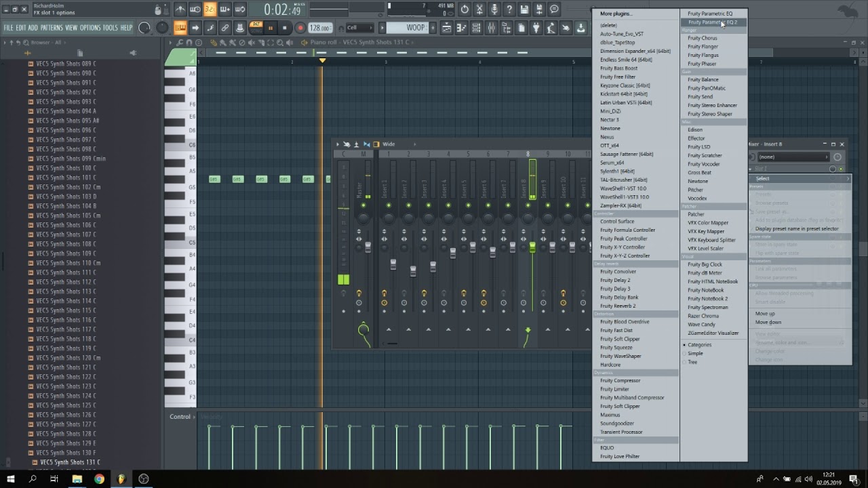
Task: Toggle the Slot 1 enable LED
Action: 841,169
